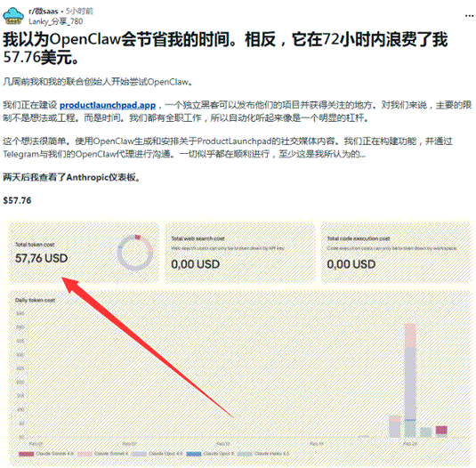Click the web search cost 0,00 USD value
This screenshot has width=476, height=468.
195,264
